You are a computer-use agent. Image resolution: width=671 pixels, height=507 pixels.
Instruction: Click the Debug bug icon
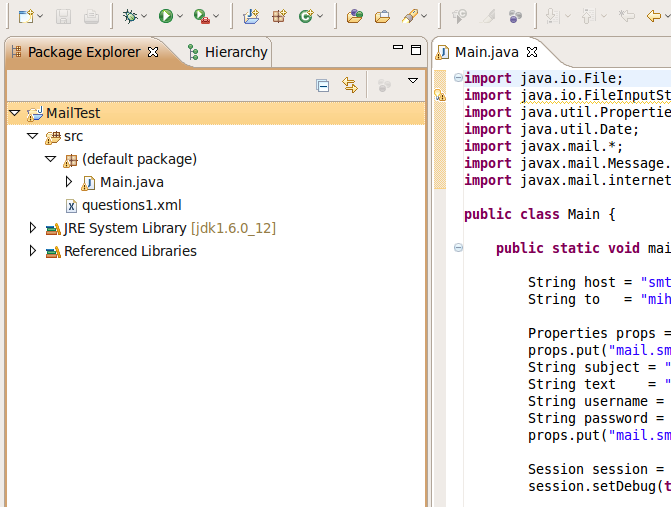tap(130, 16)
